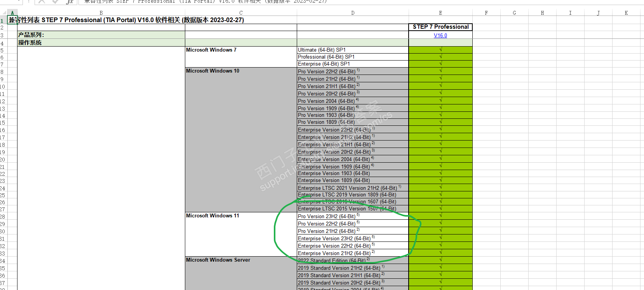Click the checkmark cell for Enterprise LTSC 2021
Viewport: 644px width, 290px height.
440,188
